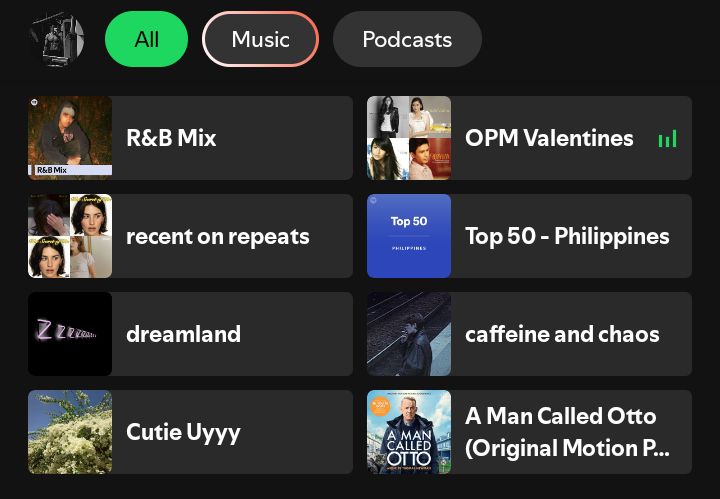This screenshot has height=499, width=720.
Task: Click the green now-playing equalizer icon
Action: pos(668,139)
